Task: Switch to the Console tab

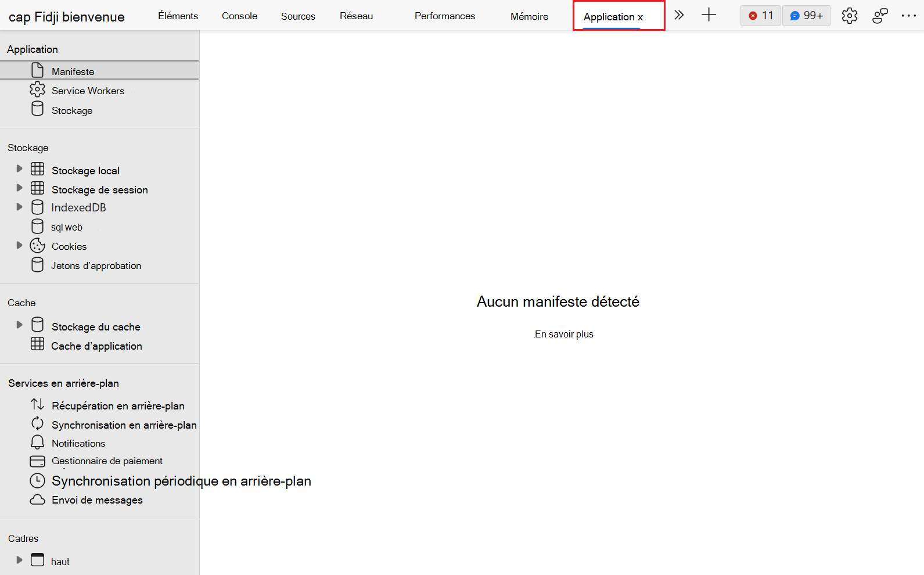Action: coord(239,16)
